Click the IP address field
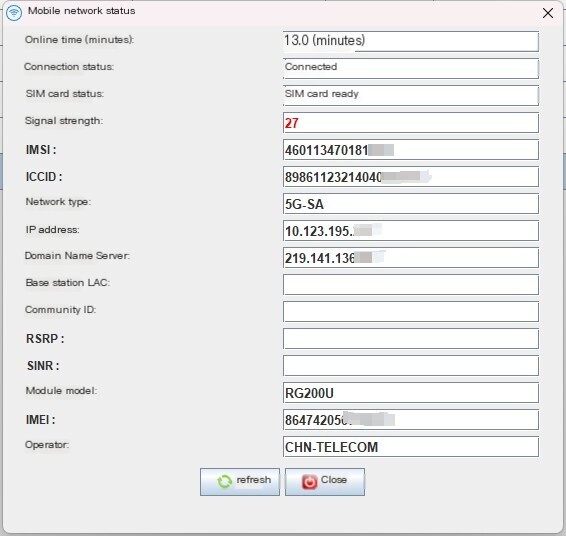This screenshot has width=566, height=536. [411, 231]
